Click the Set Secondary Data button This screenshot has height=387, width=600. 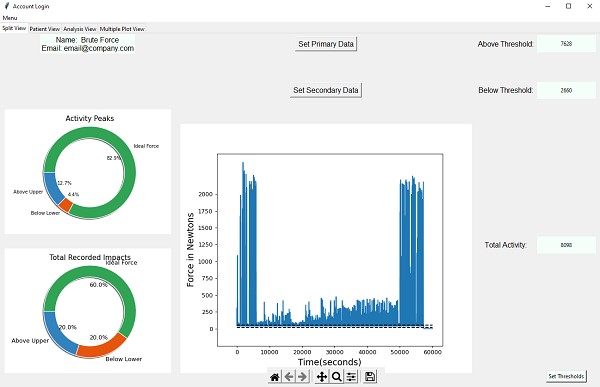326,90
